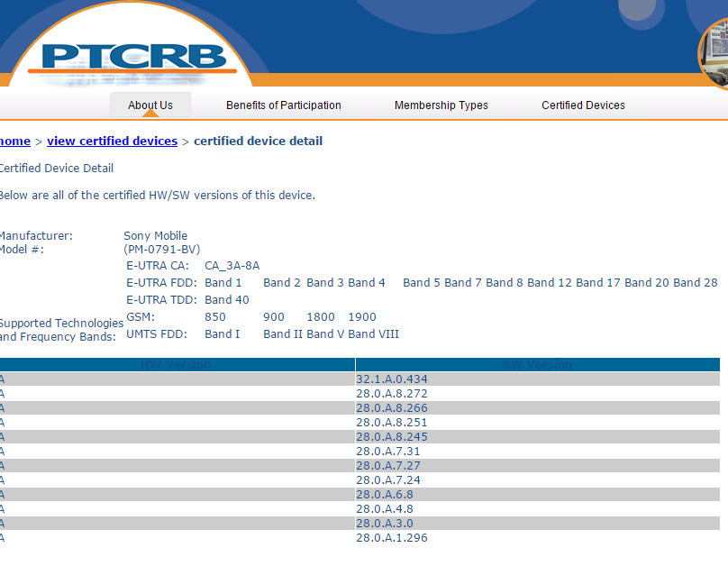Click the E-UTRA CA: label

pos(158,266)
